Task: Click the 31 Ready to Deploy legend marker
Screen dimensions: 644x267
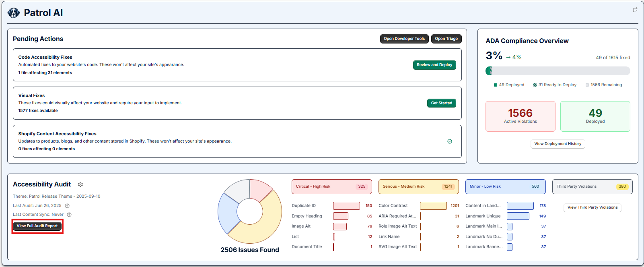Action: click(x=535, y=85)
